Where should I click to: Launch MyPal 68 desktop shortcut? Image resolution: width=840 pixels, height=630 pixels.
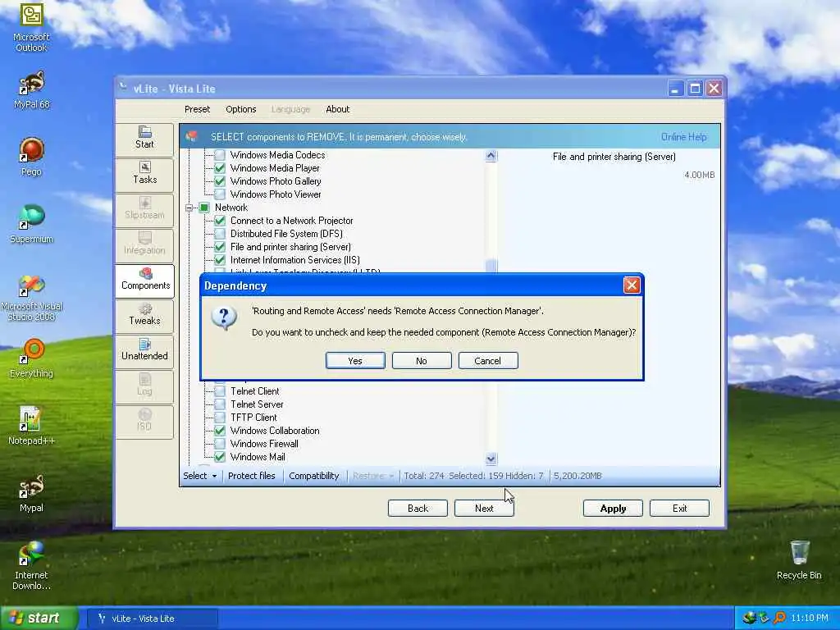pyautogui.click(x=31, y=89)
